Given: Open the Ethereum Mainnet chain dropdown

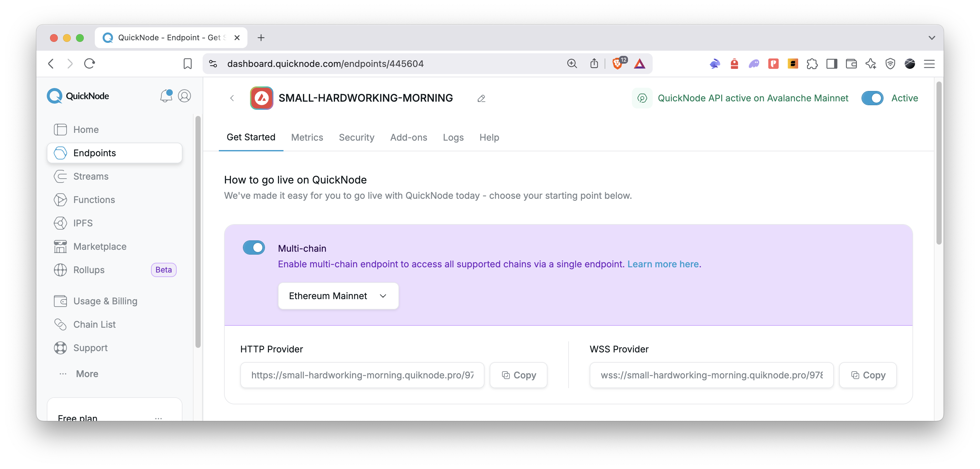Looking at the screenshot, I should point(338,296).
